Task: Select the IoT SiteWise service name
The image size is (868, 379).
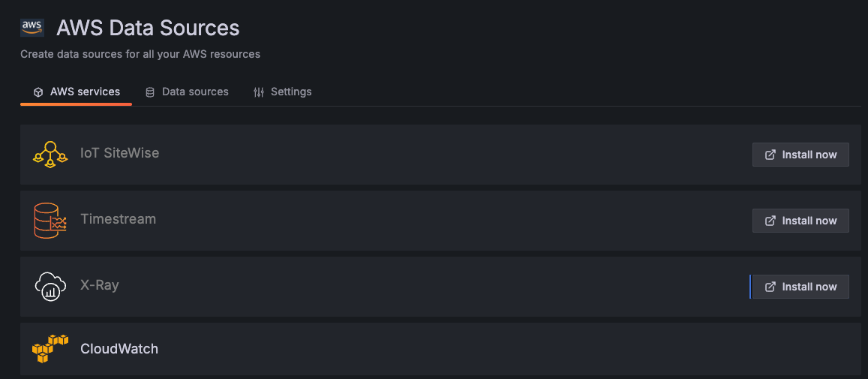Action: (x=120, y=153)
